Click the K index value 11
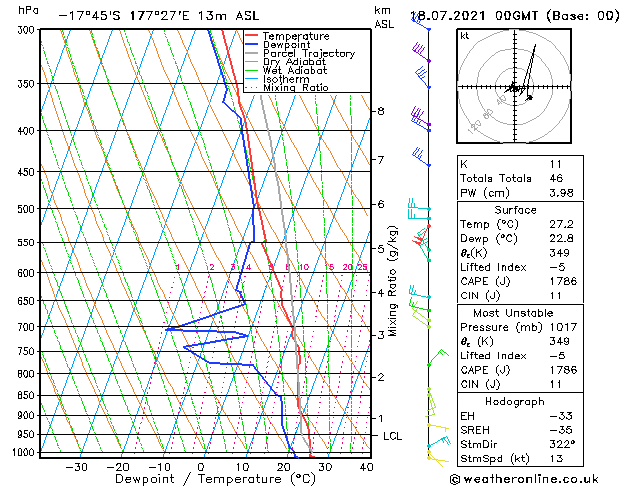 tap(556, 164)
